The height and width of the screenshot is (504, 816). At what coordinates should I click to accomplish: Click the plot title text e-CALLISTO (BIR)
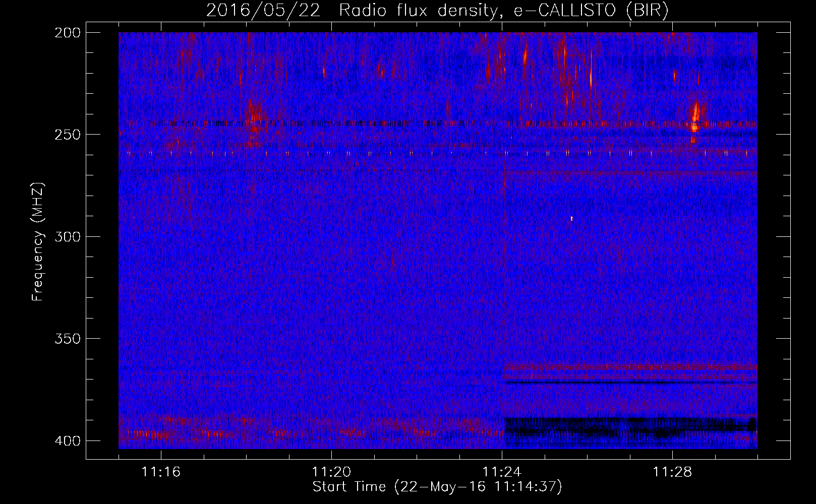(591, 11)
